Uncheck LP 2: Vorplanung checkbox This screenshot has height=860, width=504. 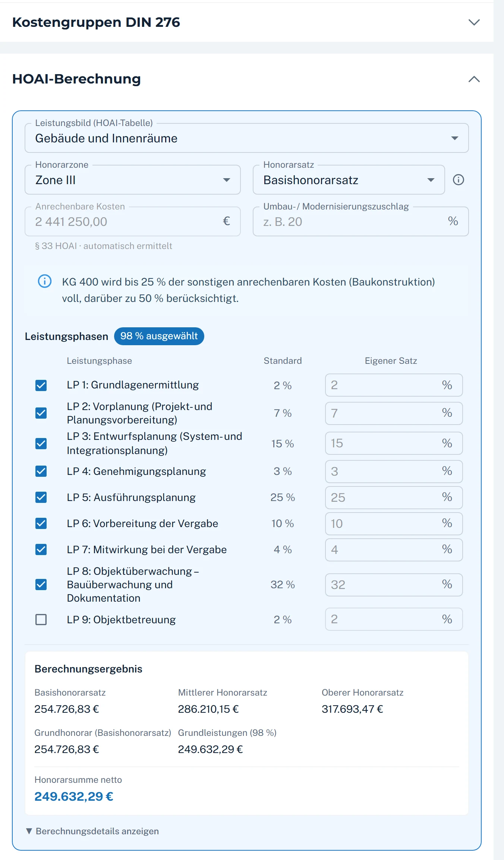pos(41,413)
